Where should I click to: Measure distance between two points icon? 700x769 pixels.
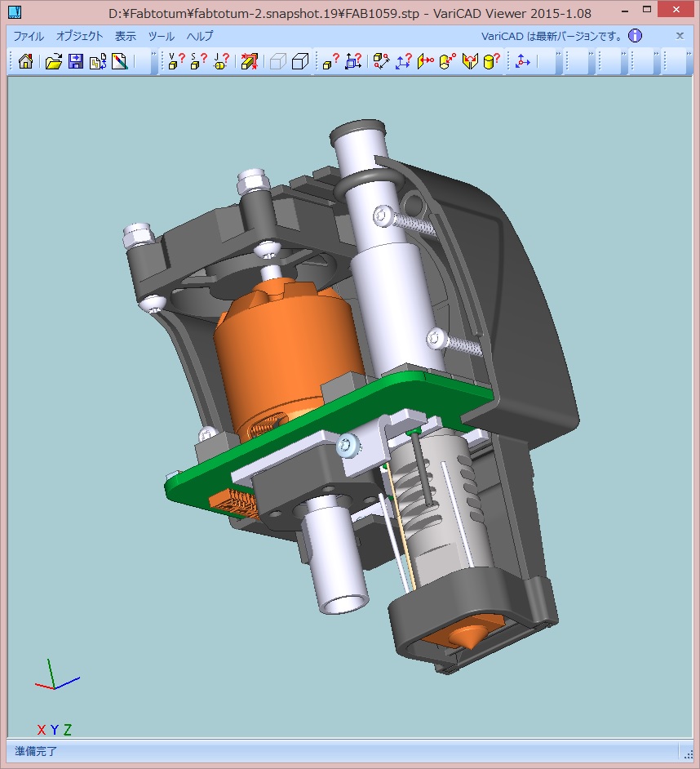point(381,61)
